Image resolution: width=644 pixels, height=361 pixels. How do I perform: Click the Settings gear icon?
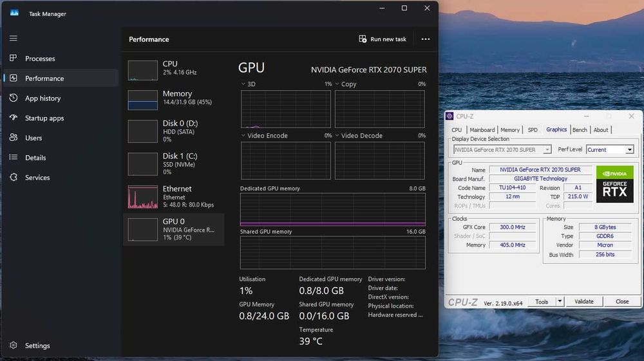[13, 346]
